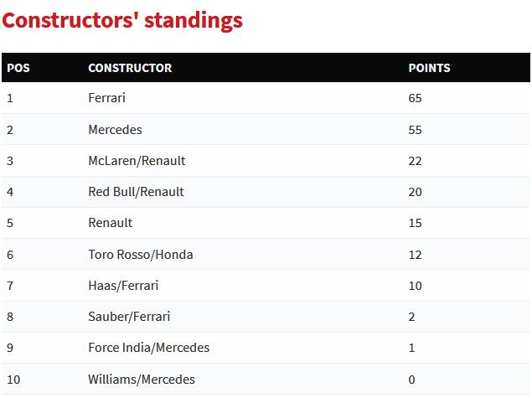Select the 22 points cell for McLaren

coord(415,161)
